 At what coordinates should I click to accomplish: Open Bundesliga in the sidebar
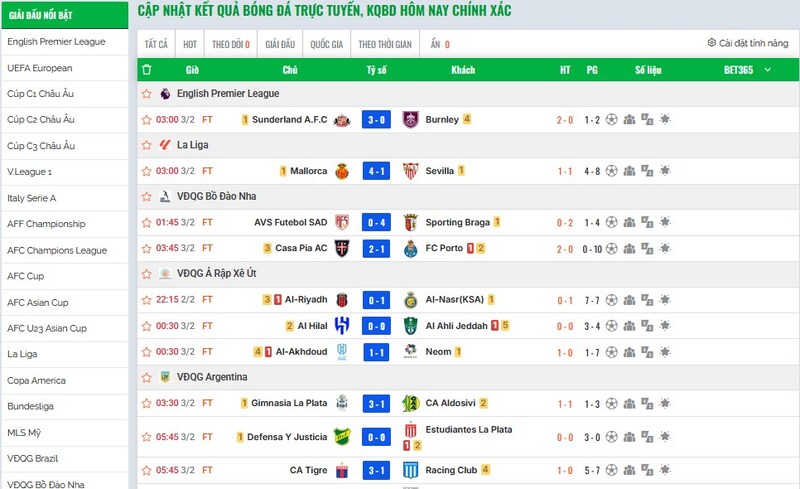click(30, 406)
